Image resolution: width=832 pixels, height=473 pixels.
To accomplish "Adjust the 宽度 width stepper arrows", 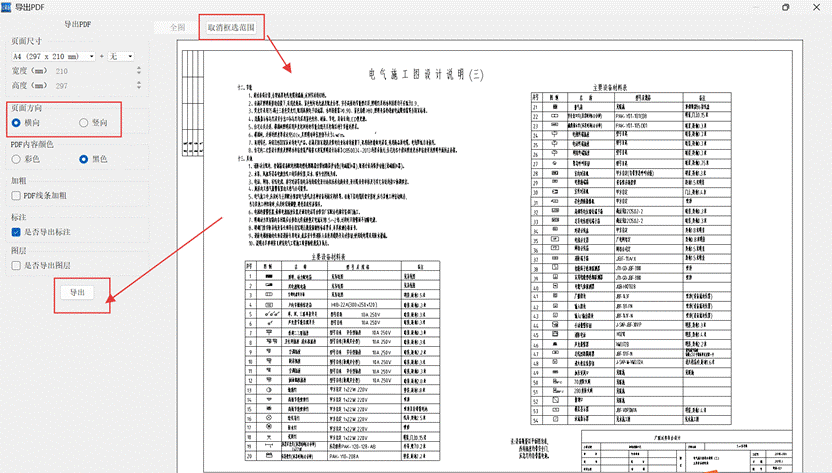I will coord(139,71).
